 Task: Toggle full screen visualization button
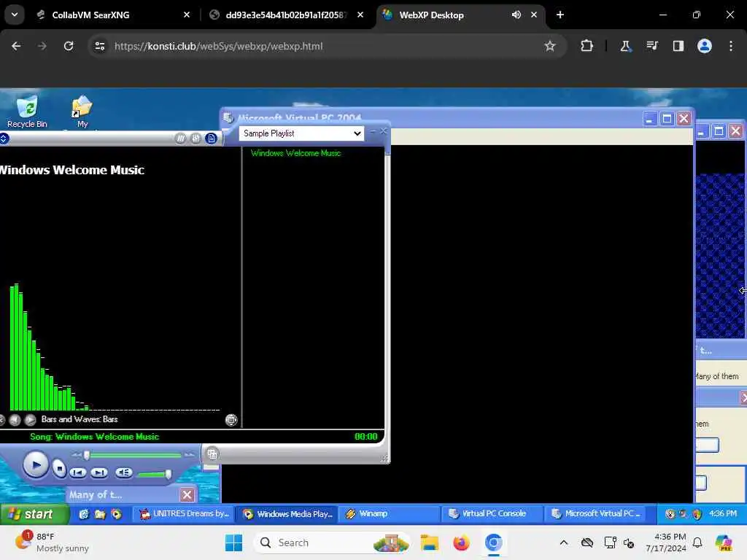pyautogui.click(x=231, y=419)
